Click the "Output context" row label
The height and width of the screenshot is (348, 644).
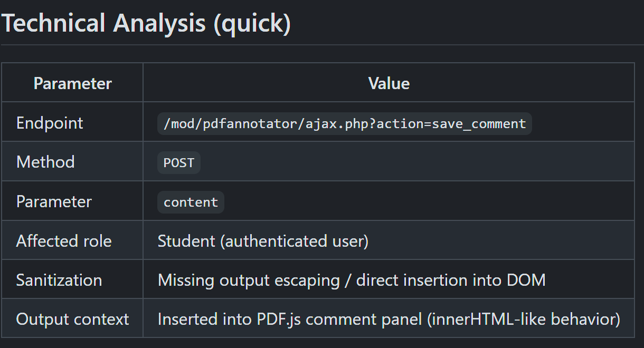tap(73, 319)
